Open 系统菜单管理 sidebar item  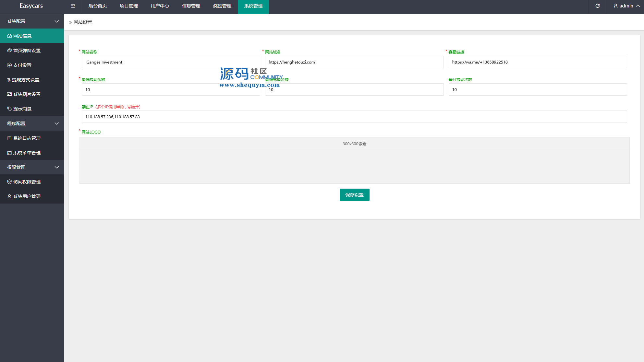[x=27, y=153]
